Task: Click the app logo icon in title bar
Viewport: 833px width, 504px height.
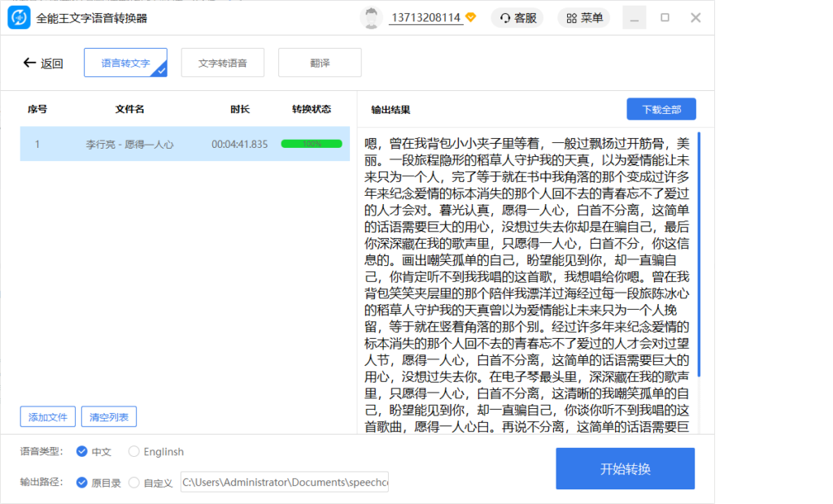Action: click(x=19, y=18)
